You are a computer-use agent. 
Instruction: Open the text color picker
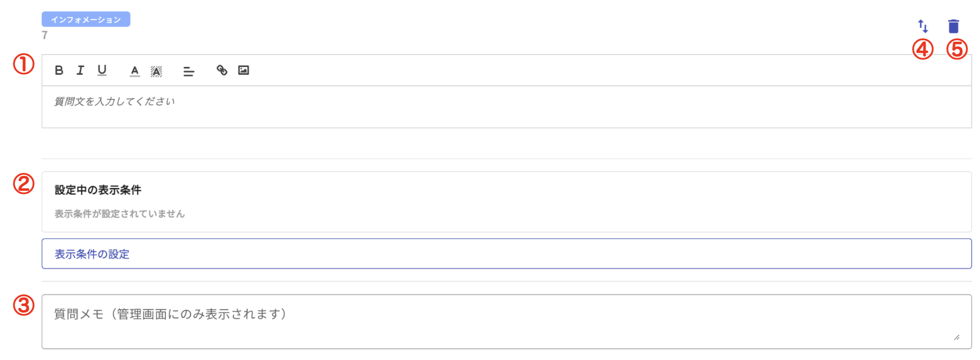135,71
